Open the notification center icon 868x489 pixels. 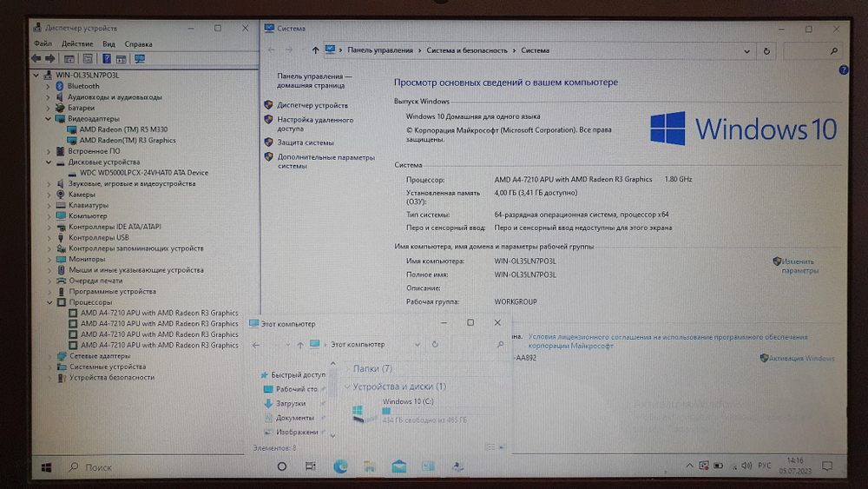[827, 466]
